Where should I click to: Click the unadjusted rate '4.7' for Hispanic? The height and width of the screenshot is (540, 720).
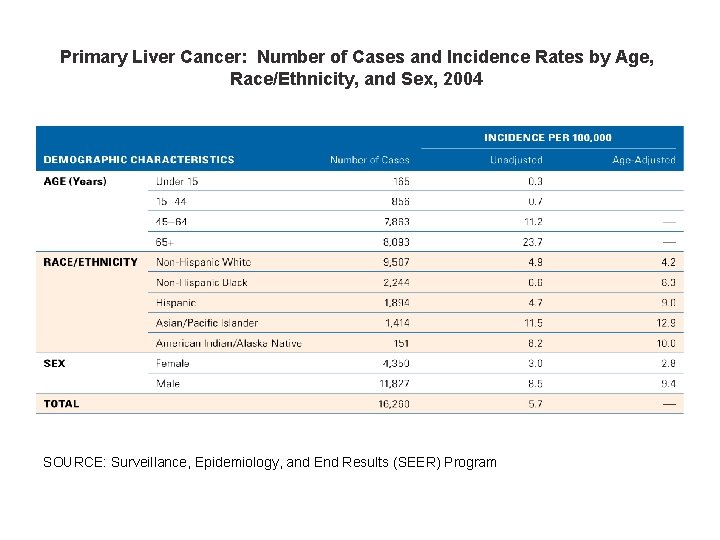535,303
